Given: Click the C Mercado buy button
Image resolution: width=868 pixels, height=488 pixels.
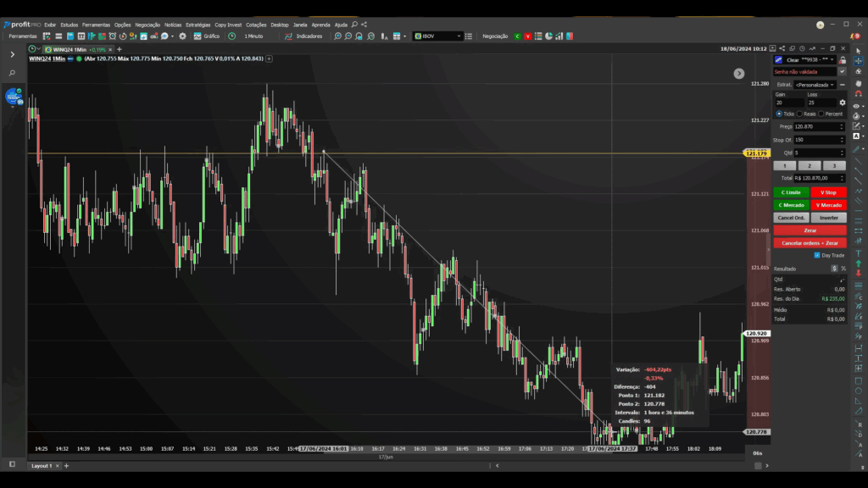Looking at the screenshot, I should (x=791, y=205).
